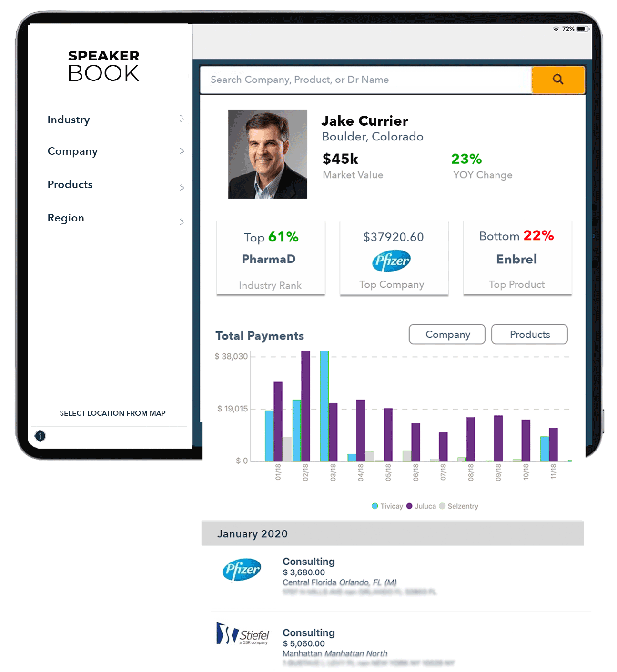This screenshot has height=672, width=617.
Task: Click Manhattan Manhattan North text
Action: [335, 653]
